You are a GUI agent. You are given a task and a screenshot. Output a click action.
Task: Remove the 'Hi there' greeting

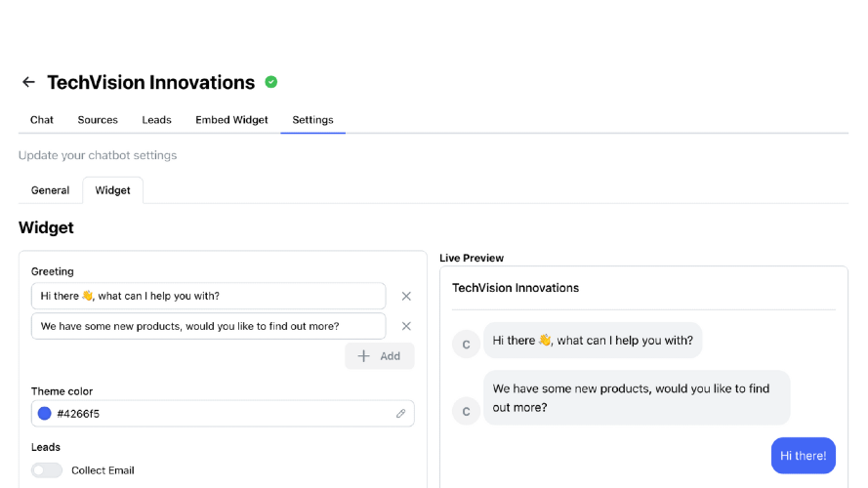[x=406, y=296]
